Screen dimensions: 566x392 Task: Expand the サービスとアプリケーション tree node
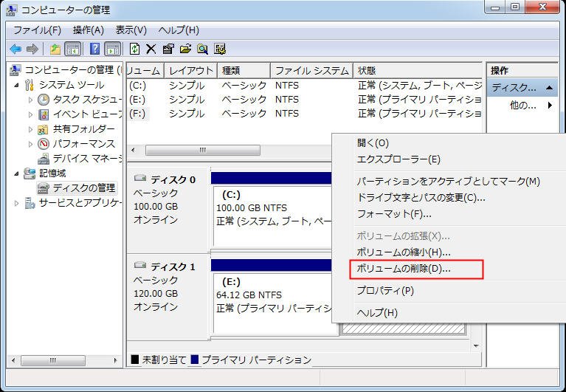click(16, 203)
